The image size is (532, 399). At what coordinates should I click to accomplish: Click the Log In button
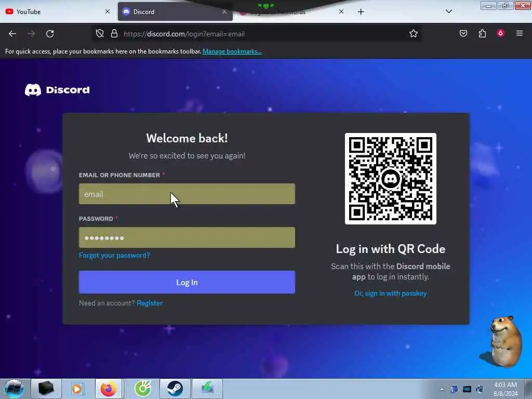(x=187, y=282)
